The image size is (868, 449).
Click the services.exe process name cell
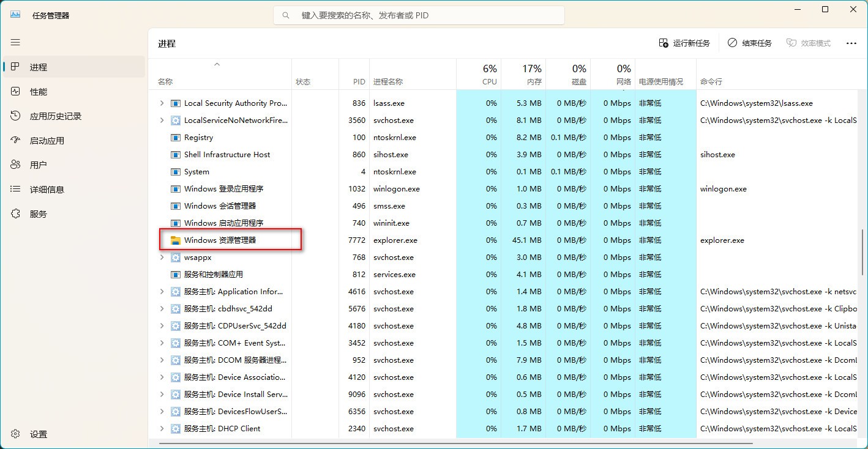(x=413, y=275)
